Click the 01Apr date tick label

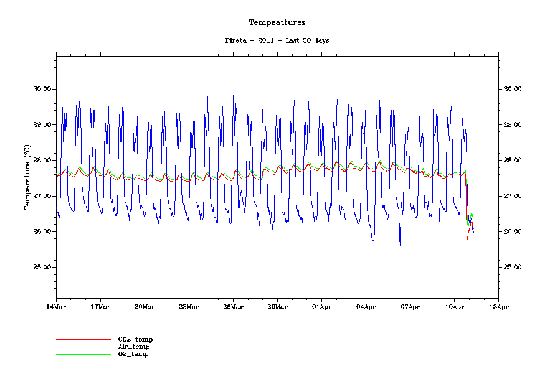(x=321, y=307)
